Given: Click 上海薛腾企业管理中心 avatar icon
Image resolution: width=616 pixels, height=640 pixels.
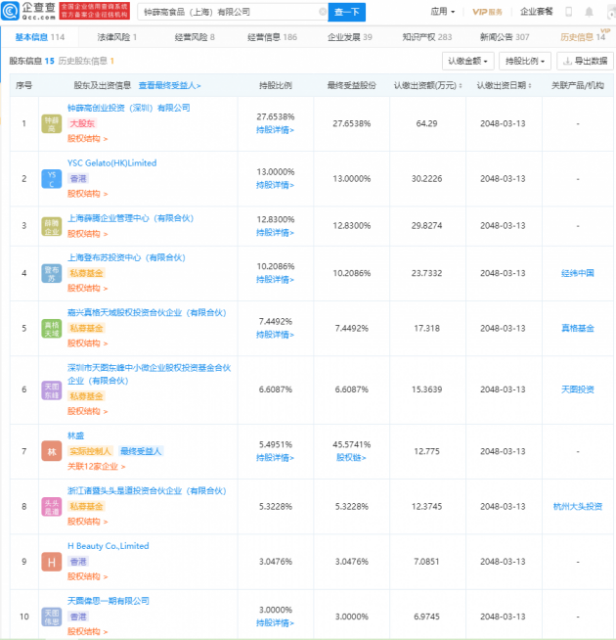Looking at the screenshot, I should 51,227.
